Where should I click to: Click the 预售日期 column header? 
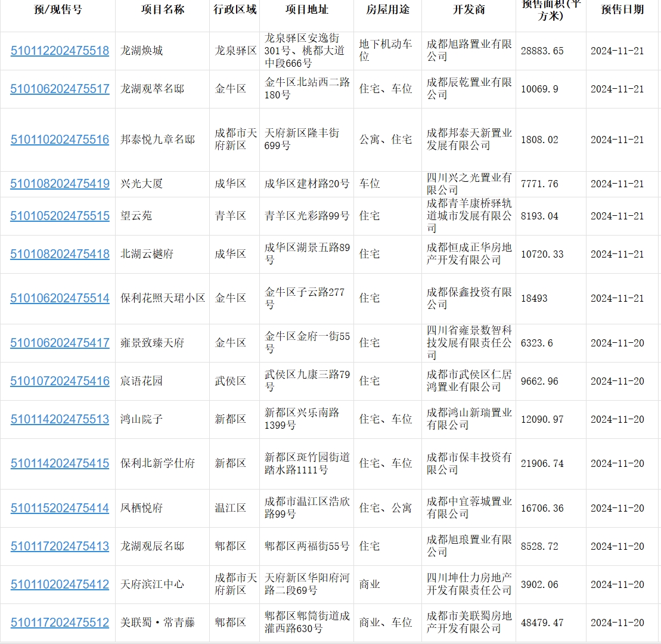point(622,10)
